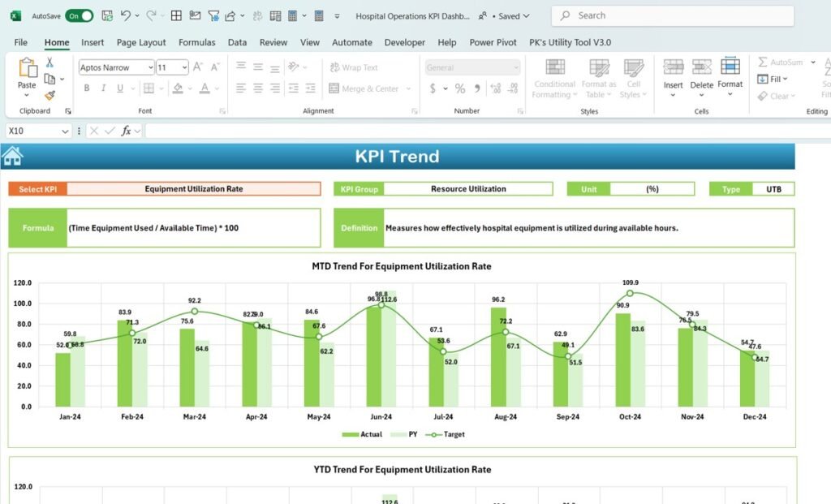Enable Wrap Text
Screen dimensions: 831x504
click(355, 67)
